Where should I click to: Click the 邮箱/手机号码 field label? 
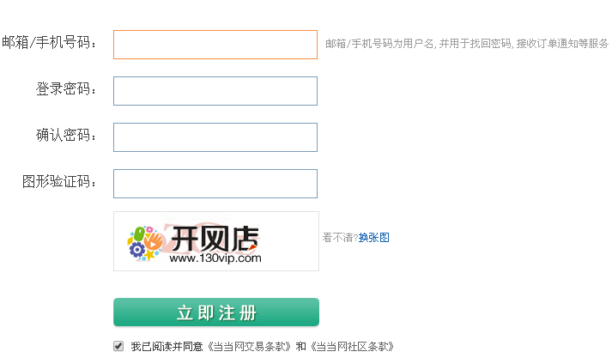click(50, 42)
